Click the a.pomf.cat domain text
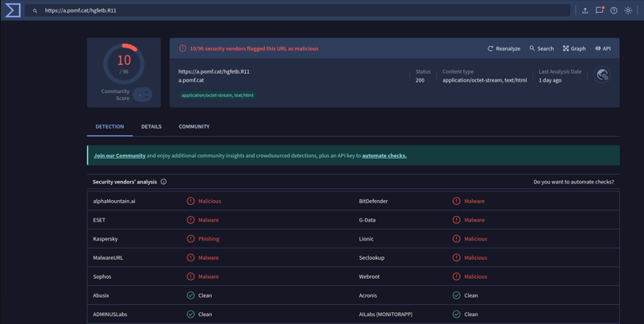 click(191, 80)
